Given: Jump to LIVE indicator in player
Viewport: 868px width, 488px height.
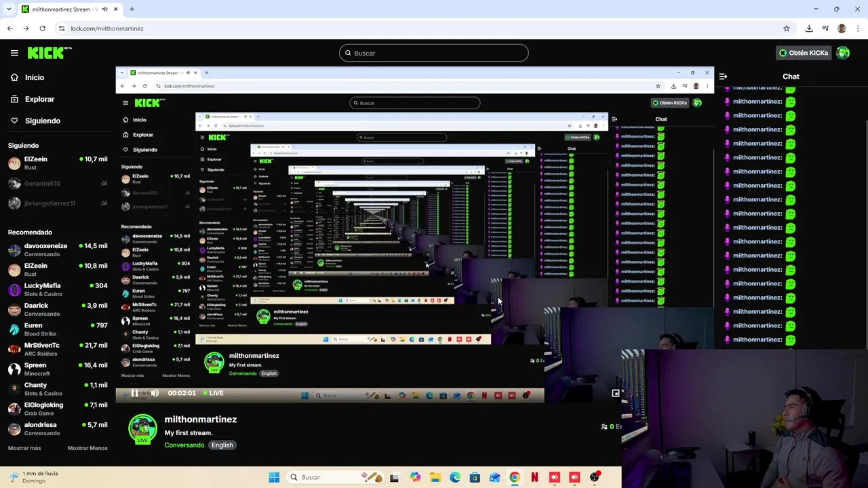Looking at the screenshot, I should point(213,393).
